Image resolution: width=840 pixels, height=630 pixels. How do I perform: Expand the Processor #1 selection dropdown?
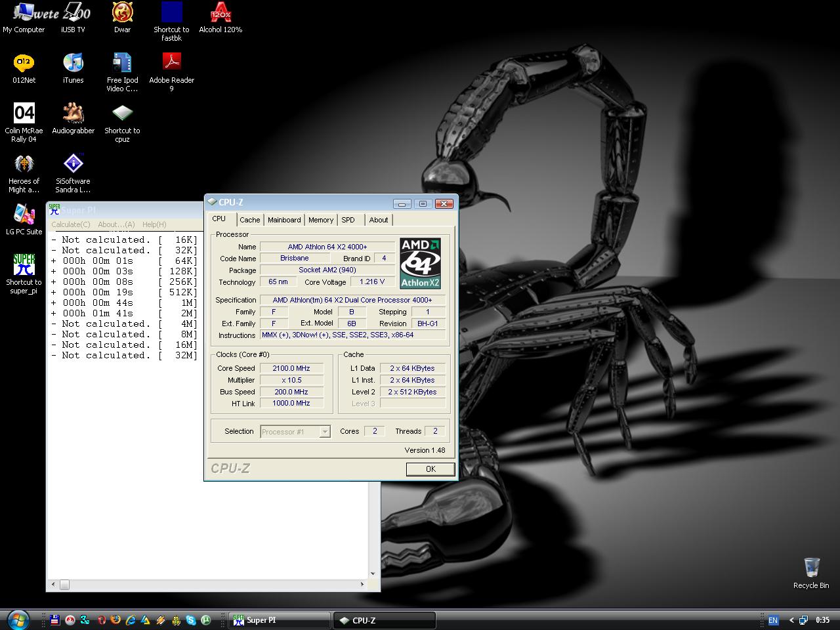[324, 432]
